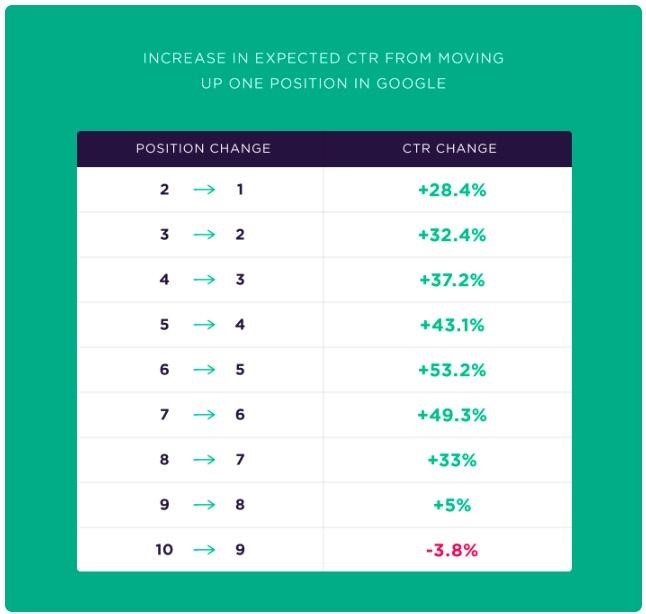646x614 pixels.
Task: Click the arrow icon between 10 and 9
Action: point(204,550)
